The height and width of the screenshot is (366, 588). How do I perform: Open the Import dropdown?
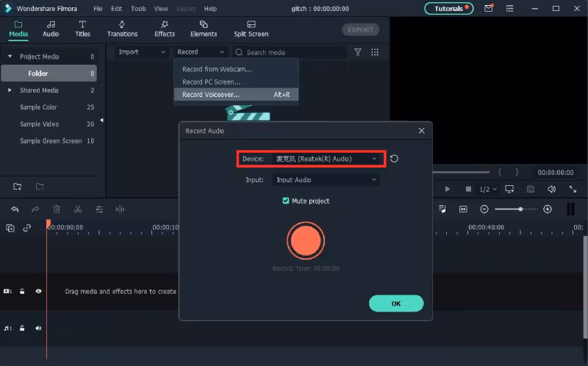[141, 51]
